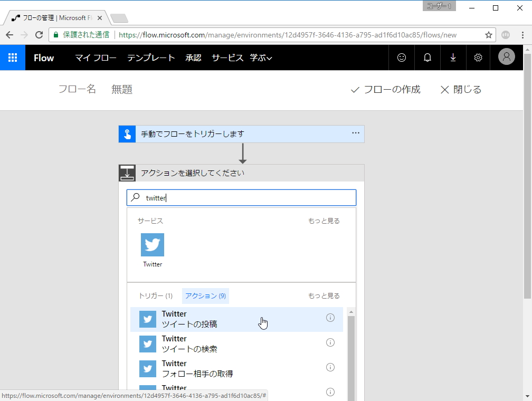
Task: Click the twitter search input field
Action: [237, 197]
